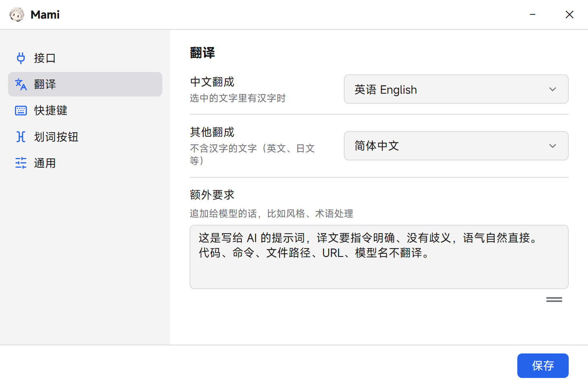588x386 pixels.
Task: Open the 英语 English dropdown
Action: point(456,89)
